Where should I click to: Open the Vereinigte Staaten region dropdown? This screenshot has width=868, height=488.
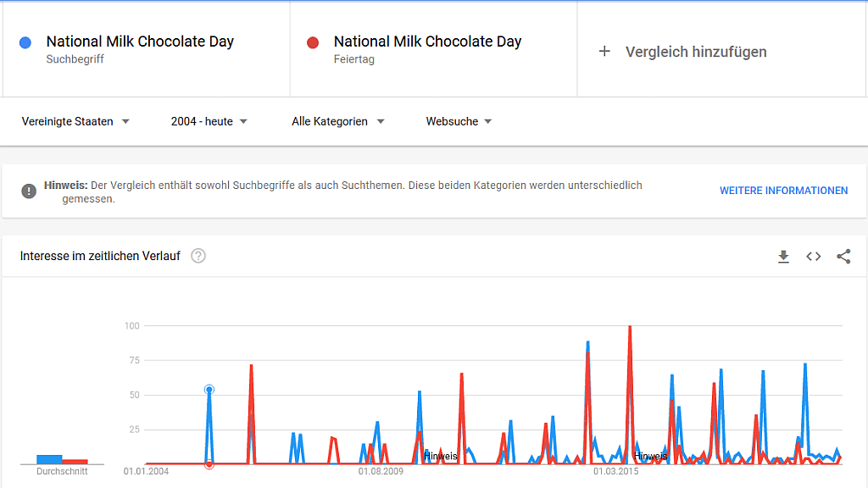(76, 121)
